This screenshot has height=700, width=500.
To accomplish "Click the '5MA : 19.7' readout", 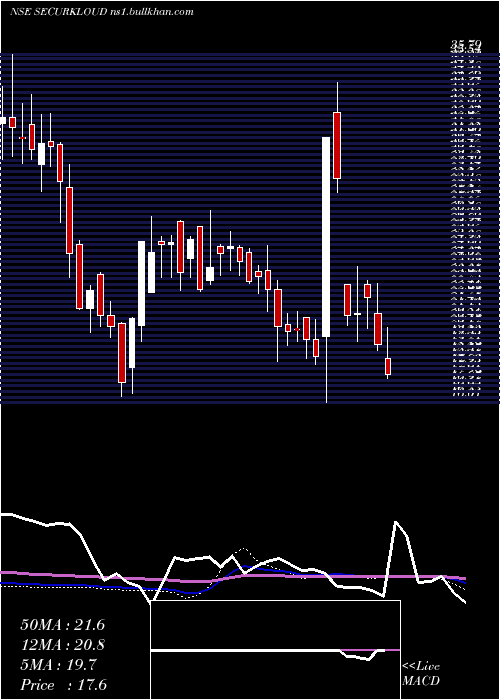I will tap(58, 665).
